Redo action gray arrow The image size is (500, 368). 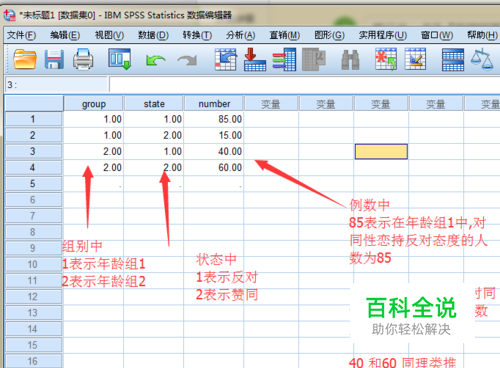click(187, 60)
